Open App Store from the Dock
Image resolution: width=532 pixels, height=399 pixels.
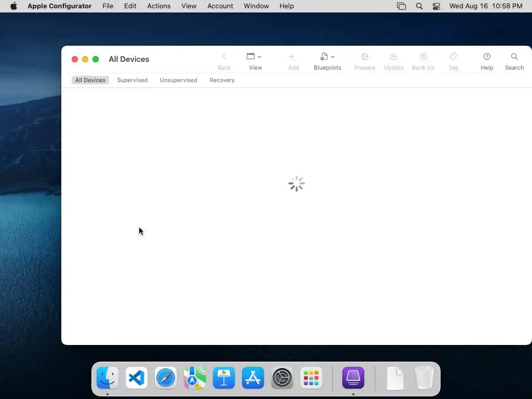253,378
